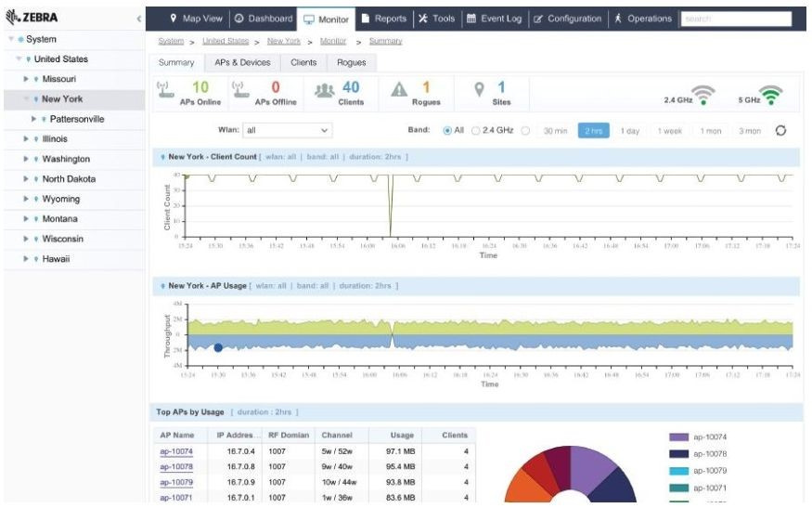Click the Monitor screen icon
Image resolution: width=812 pixels, height=521 pixels.
pyautogui.click(x=309, y=20)
